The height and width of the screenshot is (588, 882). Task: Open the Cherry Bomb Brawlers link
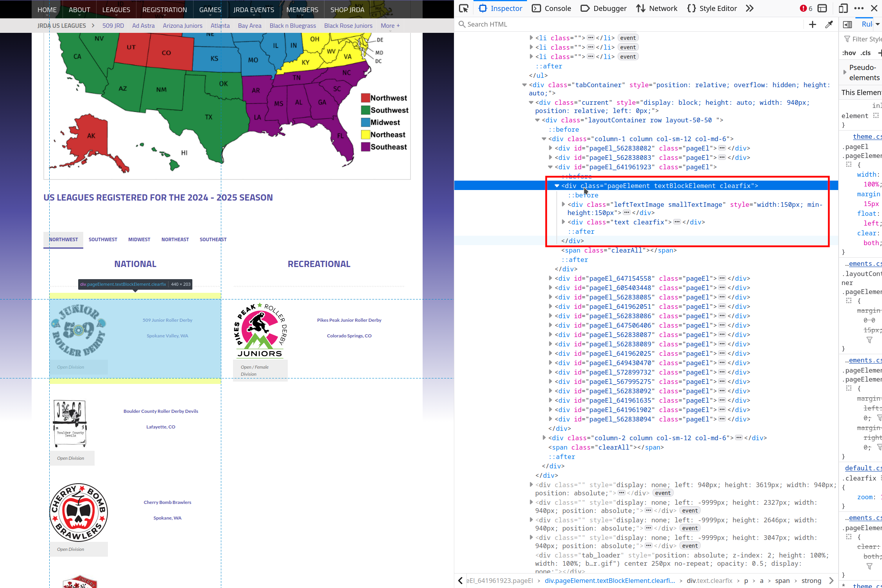tap(167, 502)
